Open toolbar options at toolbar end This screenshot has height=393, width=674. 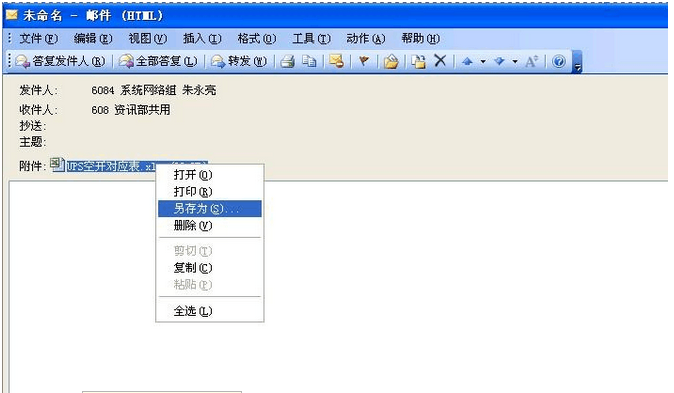[x=578, y=63]
